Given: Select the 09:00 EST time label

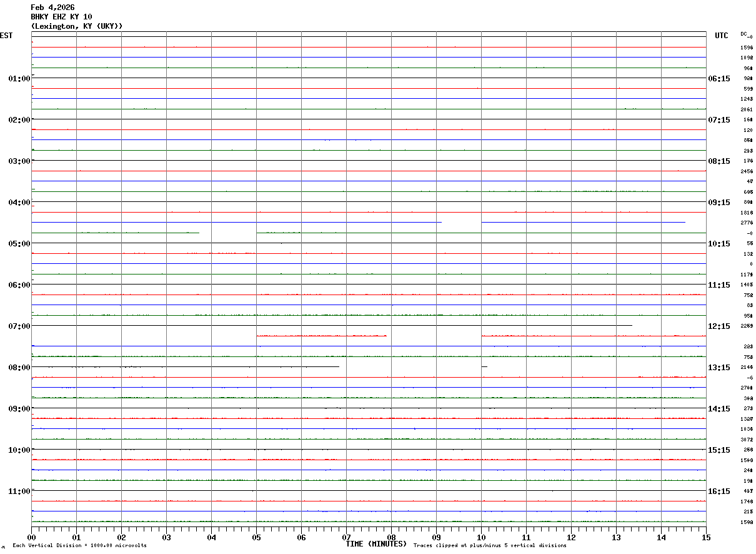Looking at the screenshot, I should coord(19,409).
